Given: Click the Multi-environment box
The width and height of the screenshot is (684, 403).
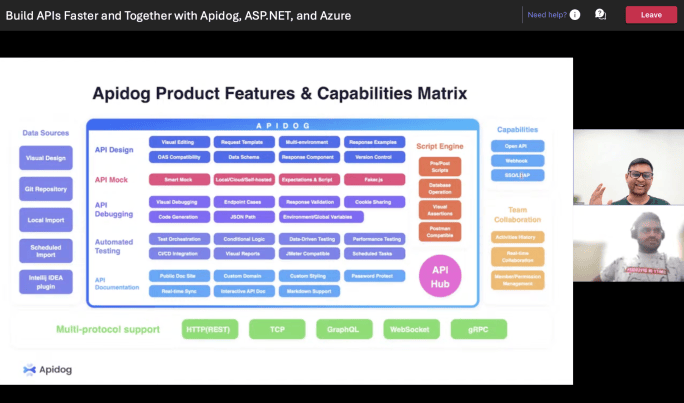Looking at the screenshot, I should click(x=309, y=142).
